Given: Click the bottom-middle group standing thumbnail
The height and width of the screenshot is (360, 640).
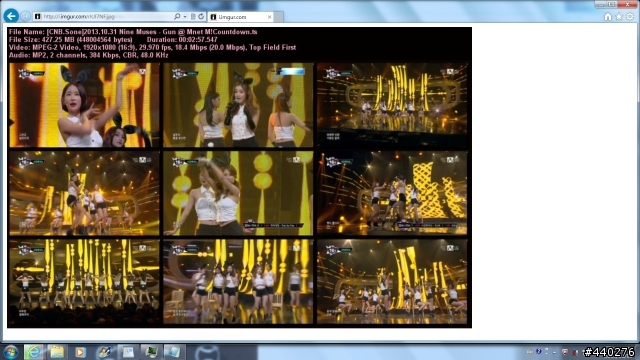Looking at the screenshot, I should coord(238,282).
